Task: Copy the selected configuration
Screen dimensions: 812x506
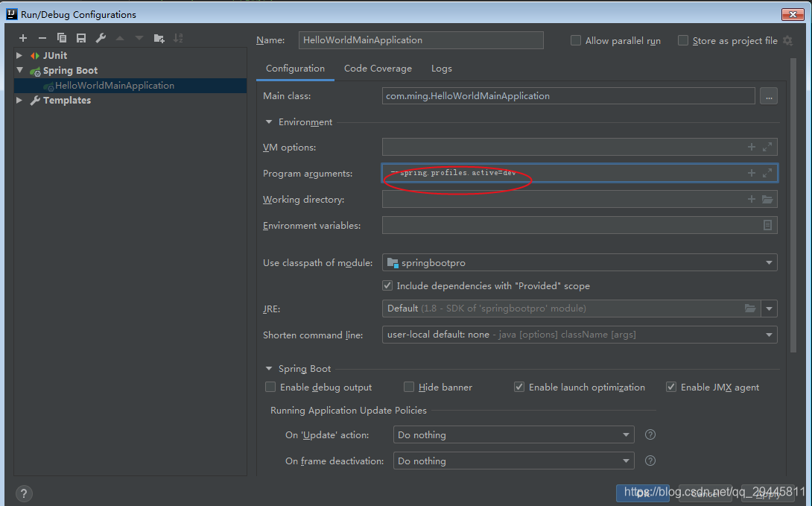Action: [x=62, y=38]
